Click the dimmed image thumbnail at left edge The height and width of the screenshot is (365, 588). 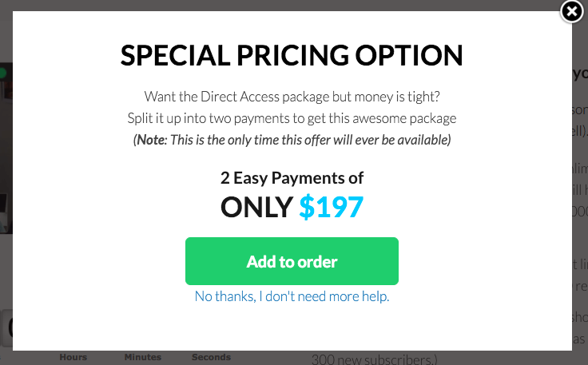coord(6,148)
